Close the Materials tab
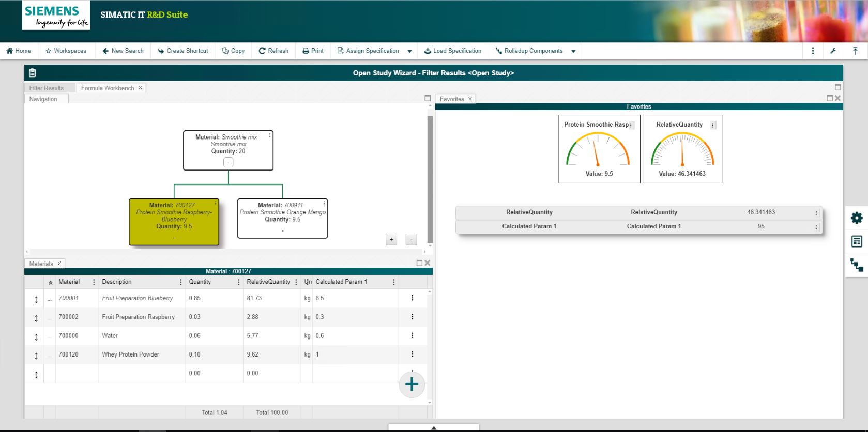Screen dimensions: 868x432 point(59,264)
